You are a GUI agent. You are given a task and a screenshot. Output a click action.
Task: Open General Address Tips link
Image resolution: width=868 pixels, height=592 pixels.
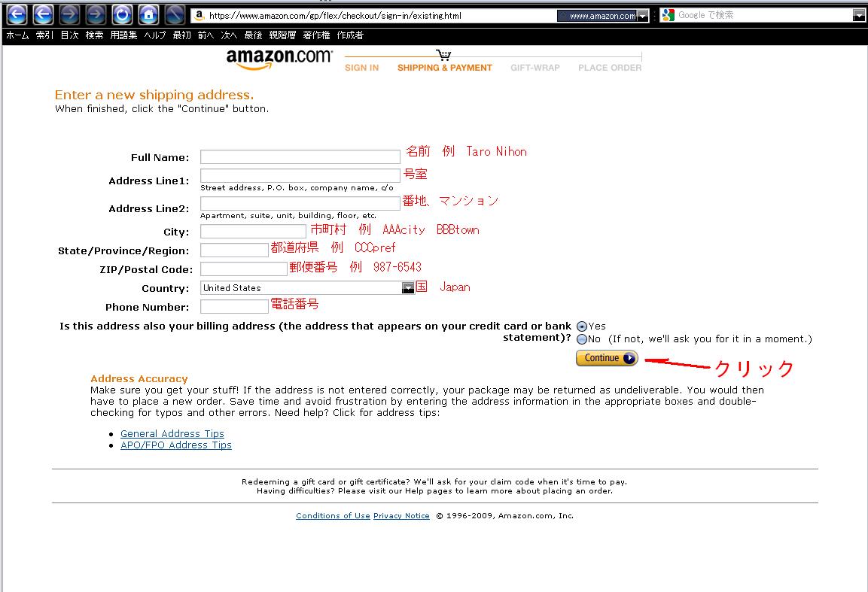172,434
